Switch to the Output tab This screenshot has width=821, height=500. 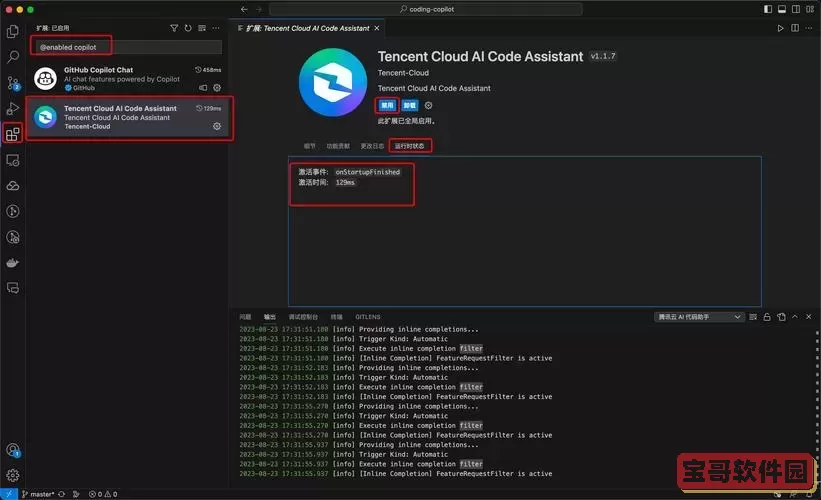click(x=270, y=317)
